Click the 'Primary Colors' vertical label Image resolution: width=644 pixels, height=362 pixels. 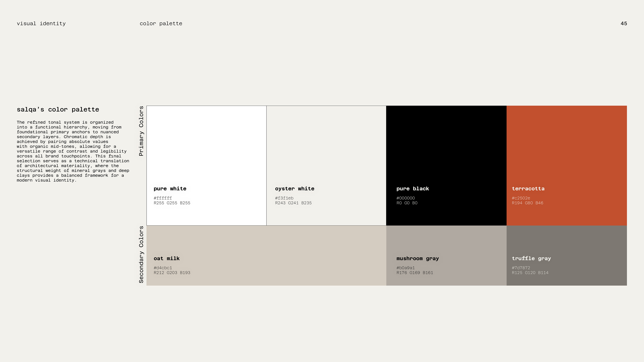tap(141, 131)
